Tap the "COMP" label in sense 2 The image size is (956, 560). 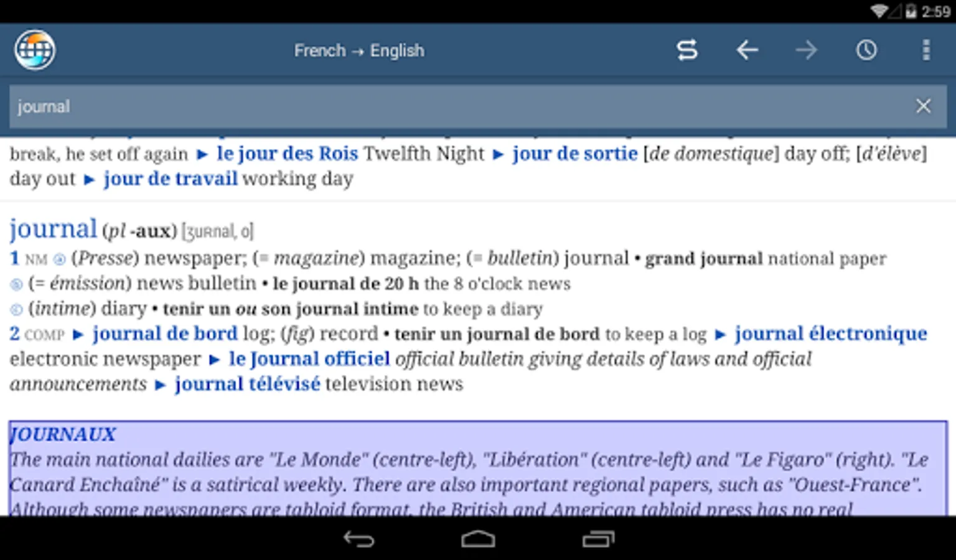click(x=45, y=335)
